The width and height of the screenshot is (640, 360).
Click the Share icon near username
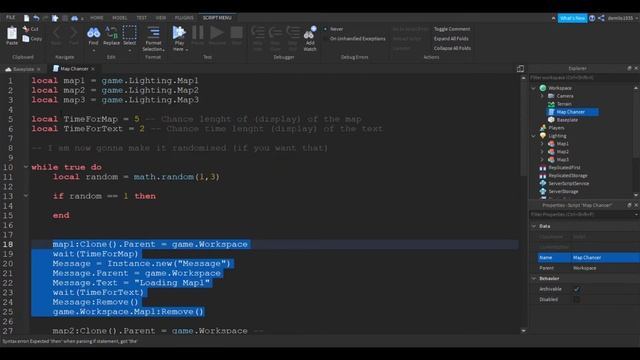601,18
